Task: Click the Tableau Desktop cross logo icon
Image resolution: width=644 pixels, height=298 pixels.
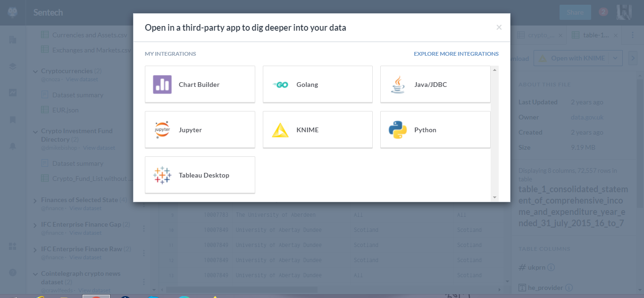Action: (x=162, y=175)
